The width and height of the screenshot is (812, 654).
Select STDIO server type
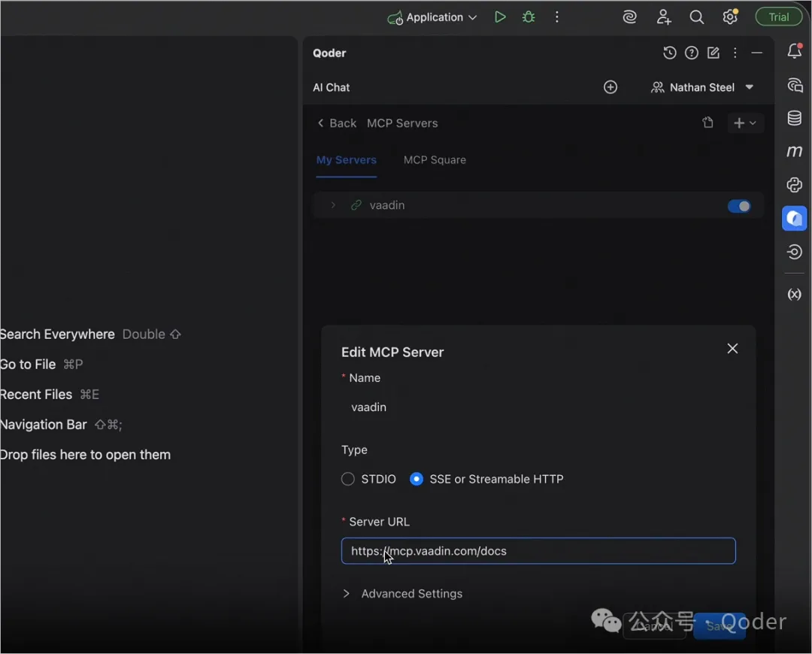point(348,479)
